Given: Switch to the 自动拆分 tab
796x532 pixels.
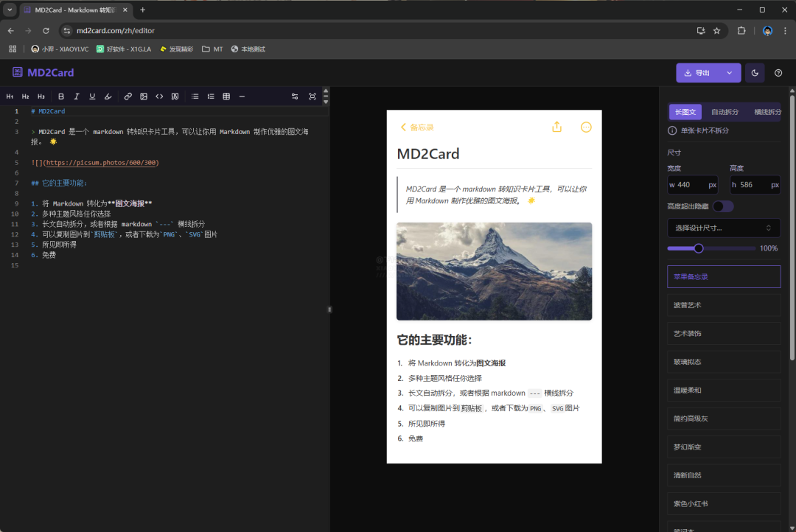Looking at the screenshot, I should coord(725,112).
